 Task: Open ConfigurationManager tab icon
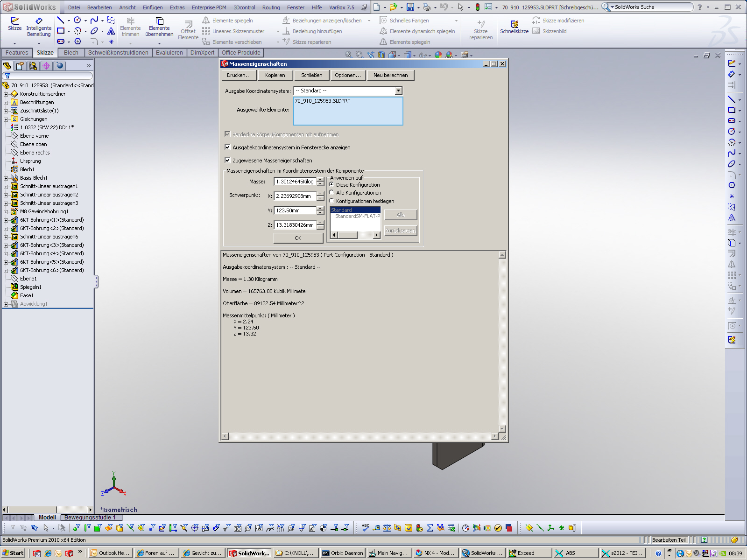(x=33, y=66)
